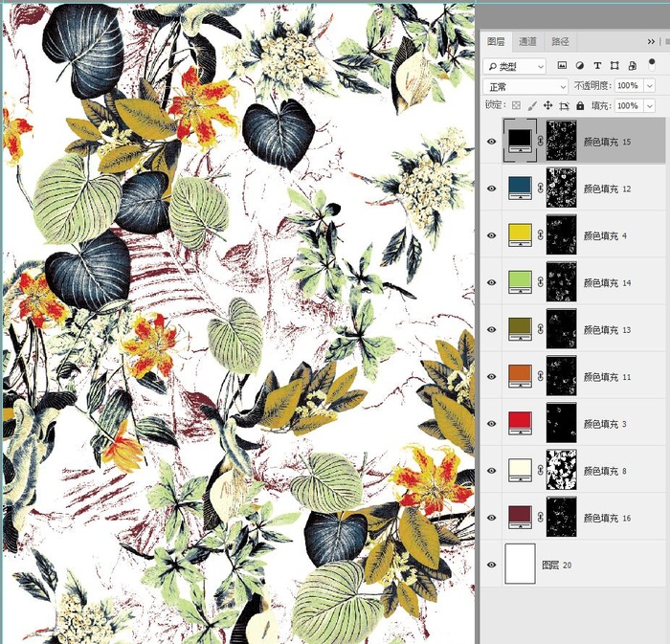670x644 pixels.
Task: Click link icon on 颜色填充 14 layer
Action: click(x=540, y=282)
